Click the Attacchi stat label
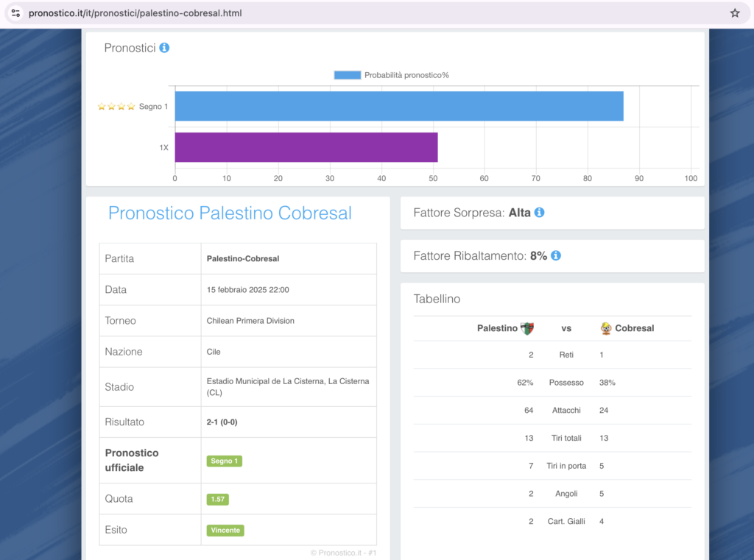754x560 pixels. (566, 411)
